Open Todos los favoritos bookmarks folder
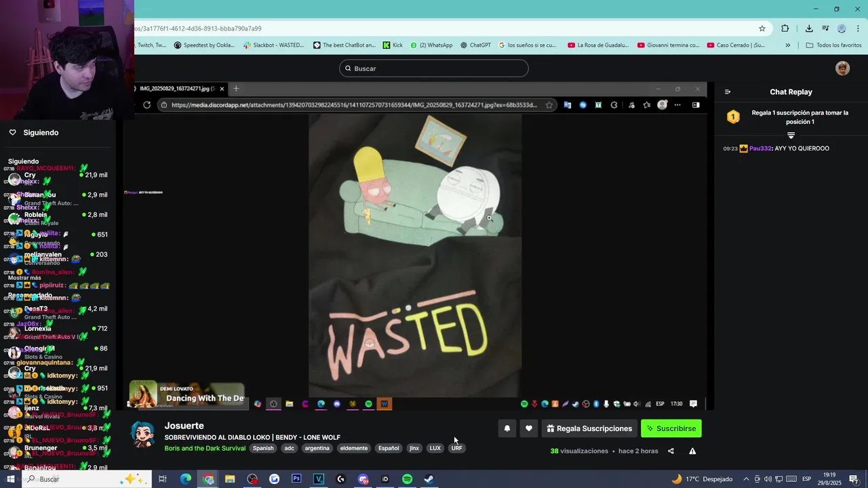This screenshot has height=488, width=868. [x=833, y=45]
